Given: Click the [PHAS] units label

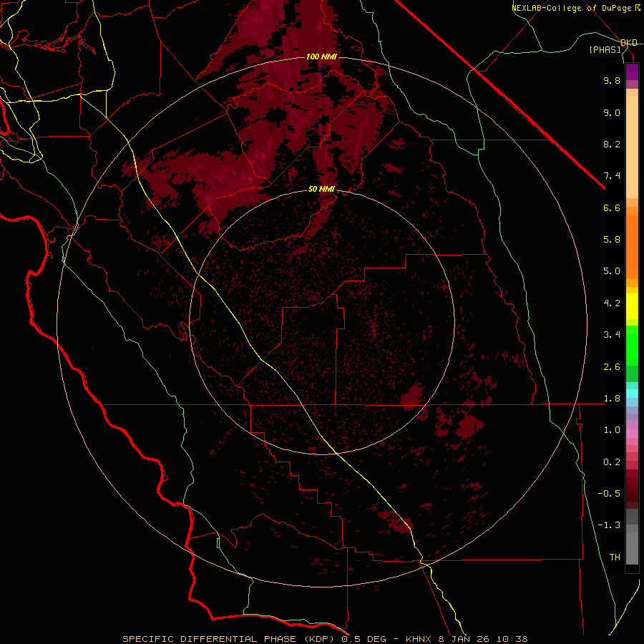Looking at the screenshot, I should coord(605,50).
